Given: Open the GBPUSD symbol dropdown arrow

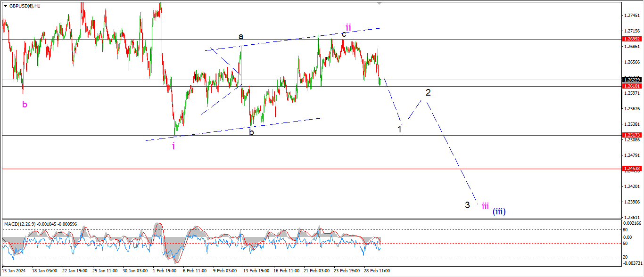Looking at the screenshot, I should [x=5, y=6].
